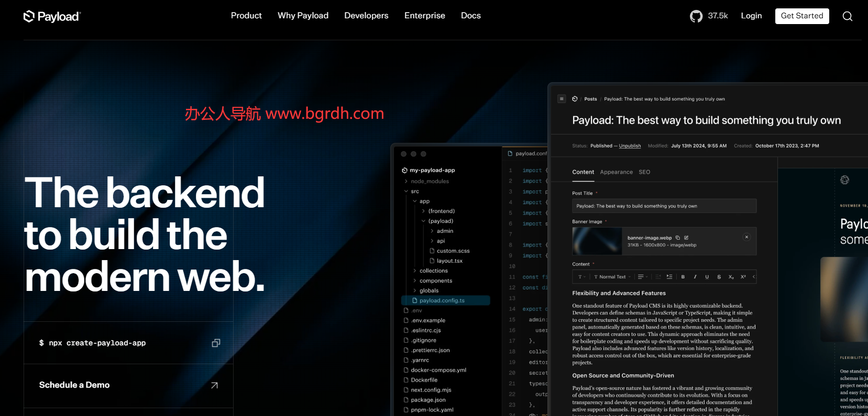Toggle bold formatting in content editor
This screenshot has height=416, width=868.
pyautogui.click(x=683, y=277)
